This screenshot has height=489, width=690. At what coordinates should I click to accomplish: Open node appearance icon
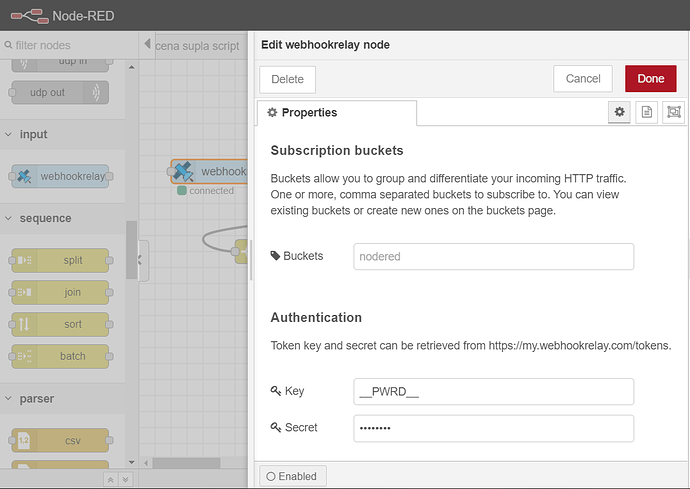coord(673,113)
